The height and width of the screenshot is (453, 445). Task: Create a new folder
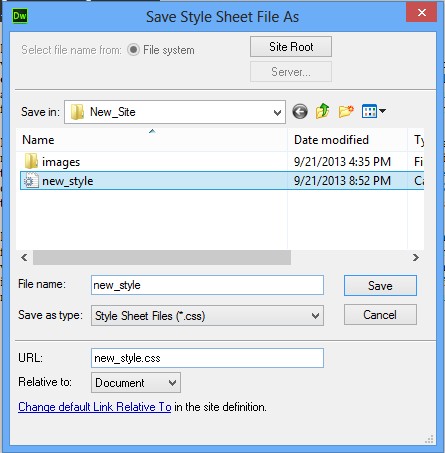pyautogui.click(x=346, y=111)
